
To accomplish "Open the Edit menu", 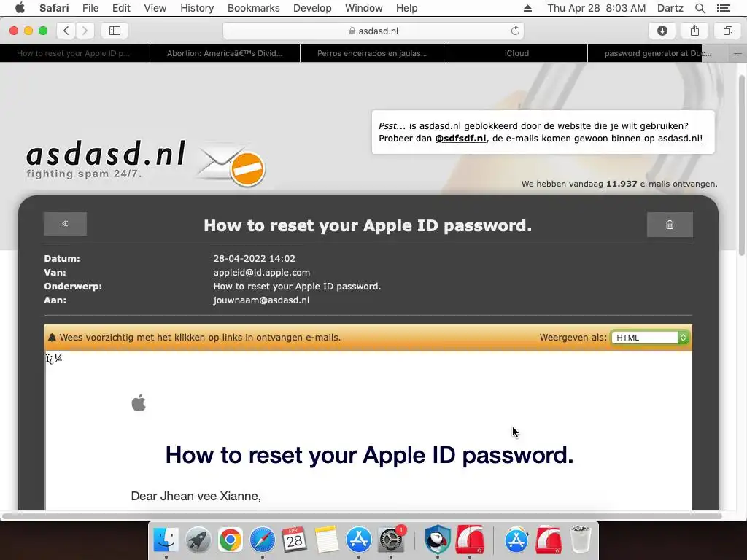I will [122, 8].
